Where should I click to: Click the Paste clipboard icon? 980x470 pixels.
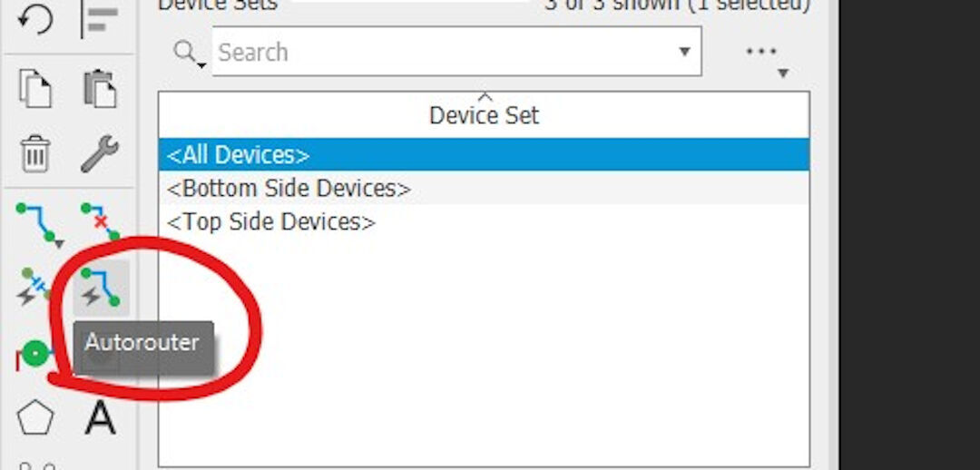[x=100, y=90]
